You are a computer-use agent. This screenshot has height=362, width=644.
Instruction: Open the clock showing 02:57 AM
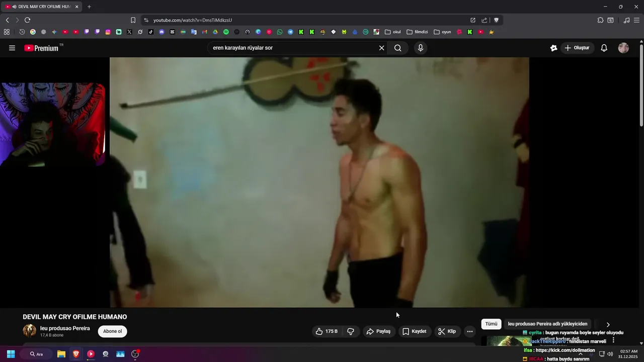pyautogui.click(x=628, y=354)
